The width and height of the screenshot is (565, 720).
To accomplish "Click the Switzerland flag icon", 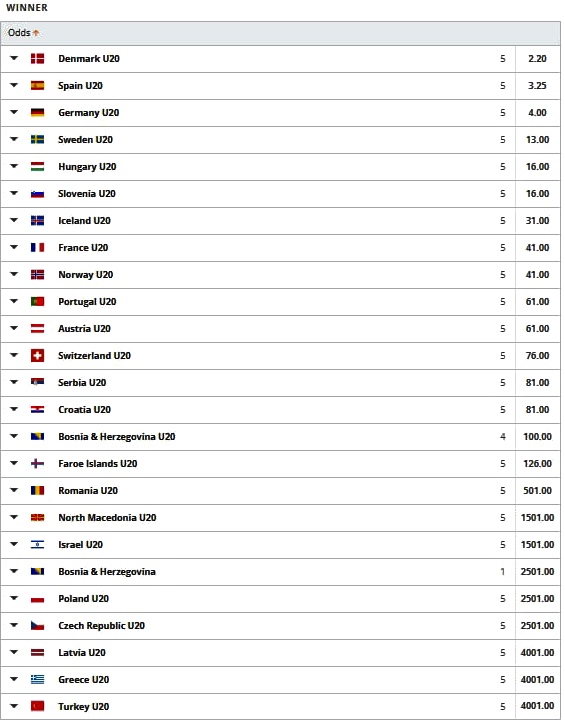I will click(x=38, y=355).
